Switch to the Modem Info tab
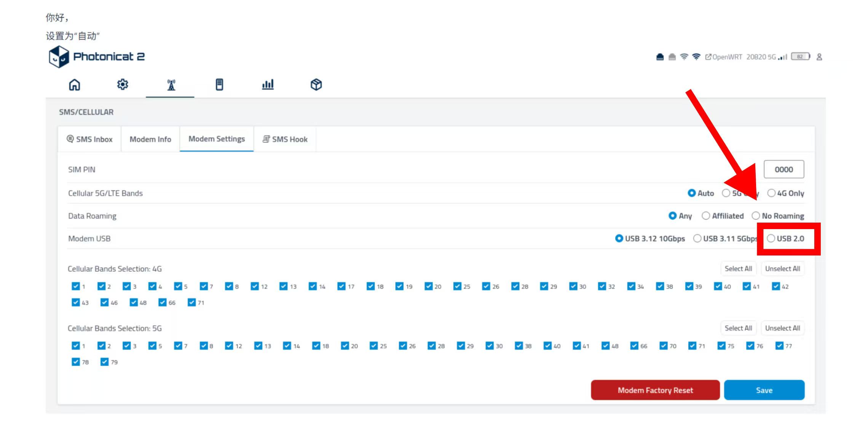The image size is (868, 427). (150, 139)
